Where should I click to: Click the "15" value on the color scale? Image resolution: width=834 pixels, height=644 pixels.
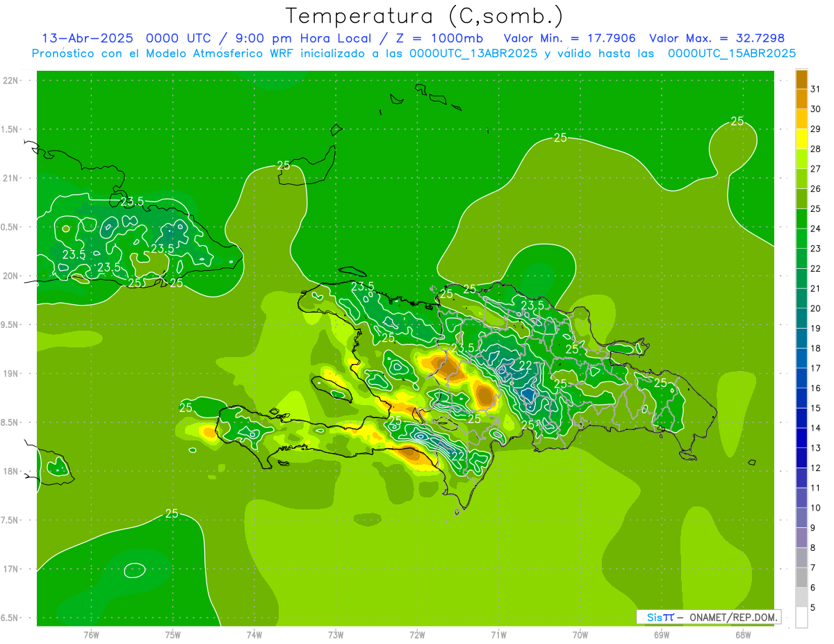point(815,408)
